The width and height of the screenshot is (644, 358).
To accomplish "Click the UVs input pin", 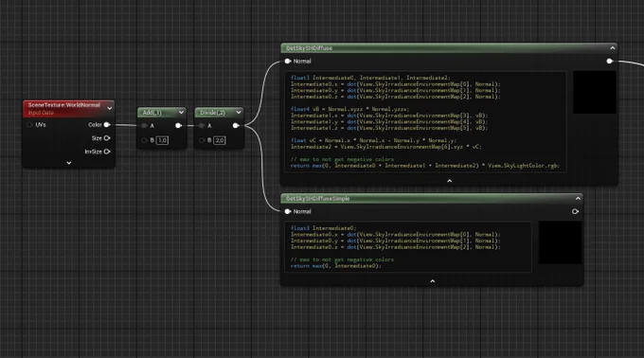I will click(29, 124).
